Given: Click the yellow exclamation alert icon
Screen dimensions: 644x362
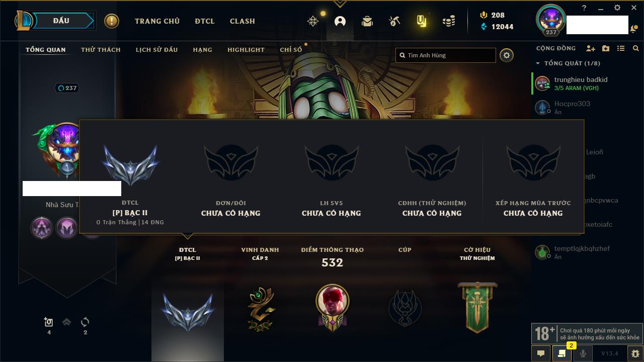Looking at the screenshot, I should (x=112, y=21).
